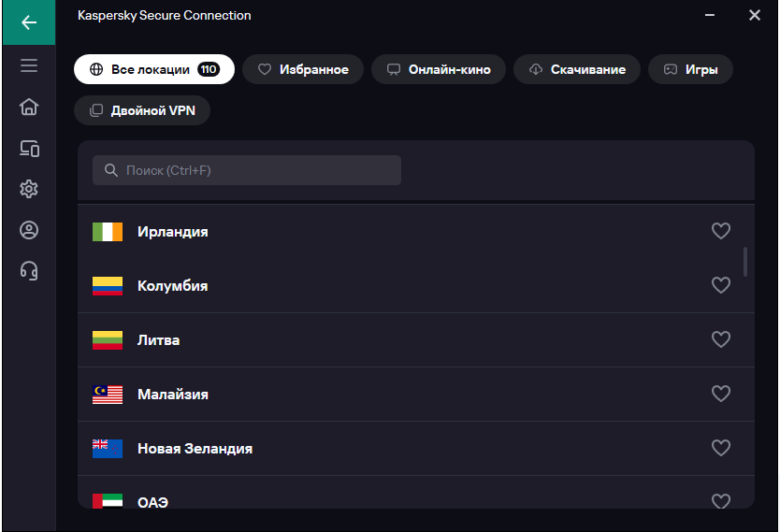Mark Малайзия as favorite
Image resolution: width=780 pixels, height=532 pixels.
click(x=721, y=394)
